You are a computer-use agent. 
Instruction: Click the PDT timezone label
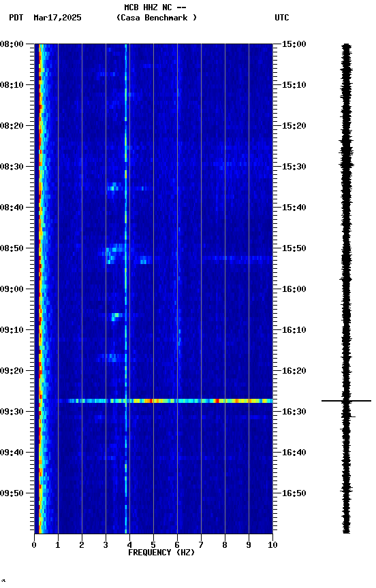(x=16, y=18)
